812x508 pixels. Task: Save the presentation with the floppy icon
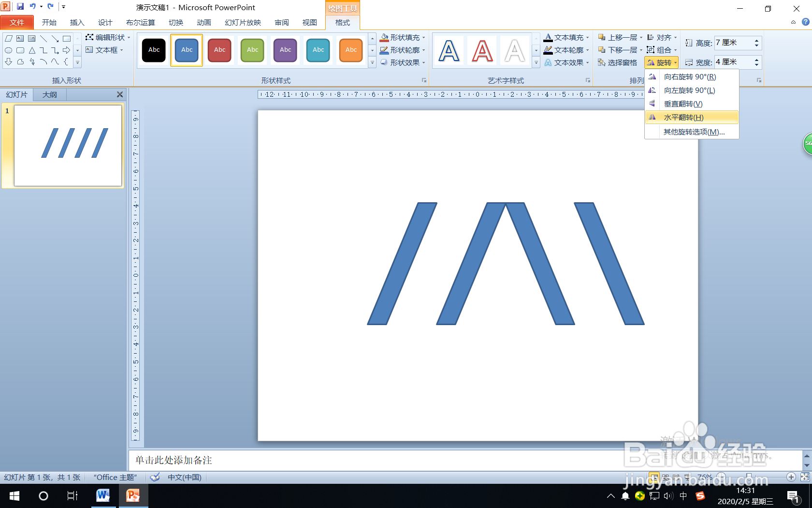tap(20, 7)
